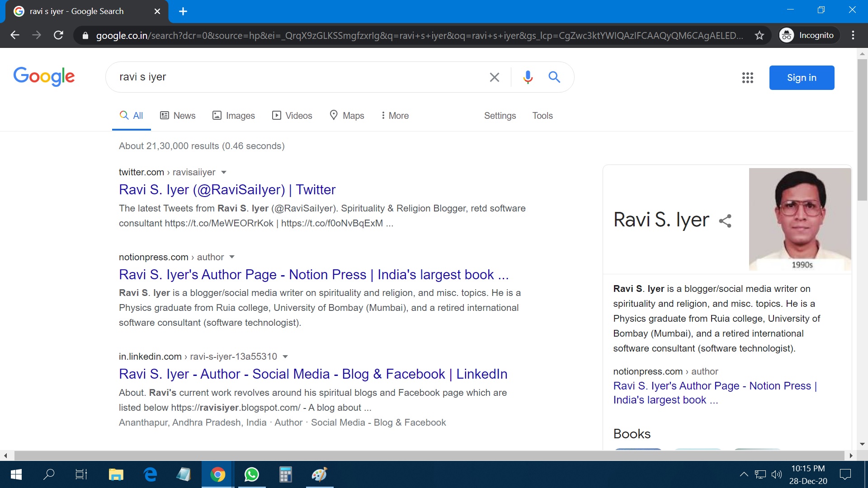Clear the search query with the X icon

point(494,77)
